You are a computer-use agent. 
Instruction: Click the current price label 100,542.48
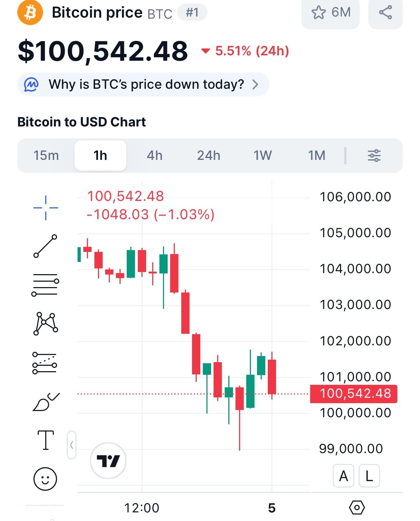click(x=354, y=393)
